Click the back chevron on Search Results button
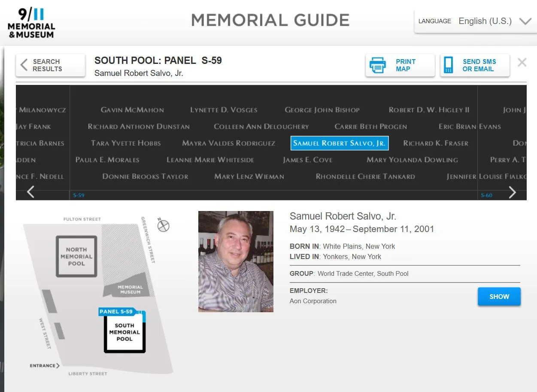 click(x=24, y=65)
